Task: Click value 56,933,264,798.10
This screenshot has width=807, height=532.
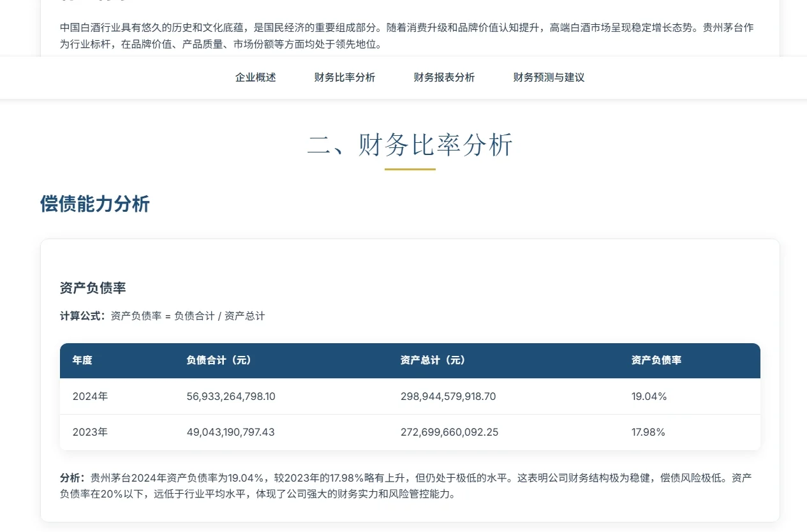Action: click(231, 396)
